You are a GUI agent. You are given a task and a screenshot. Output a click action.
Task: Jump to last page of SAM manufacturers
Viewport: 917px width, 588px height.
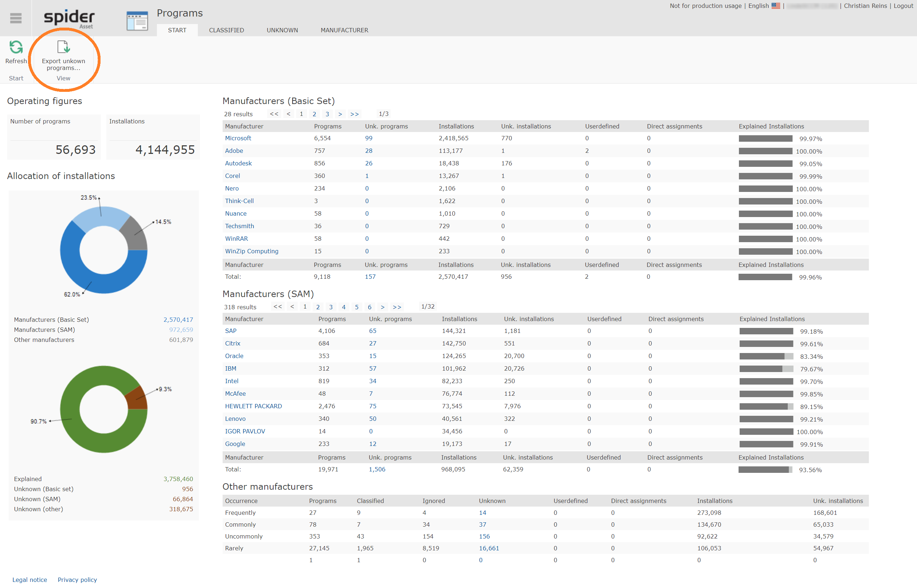[x=397, y=307]
